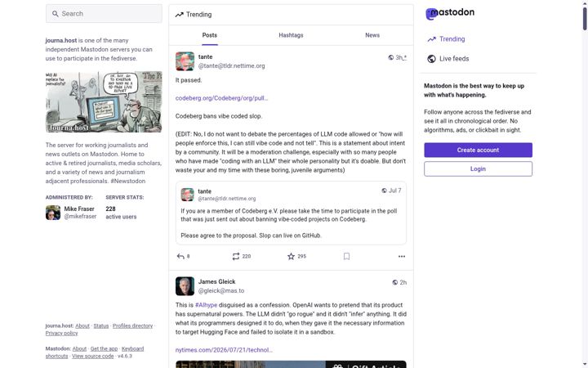588x368 pixels.
Task: Open the Privacy policy link
Action: [61, 334]
